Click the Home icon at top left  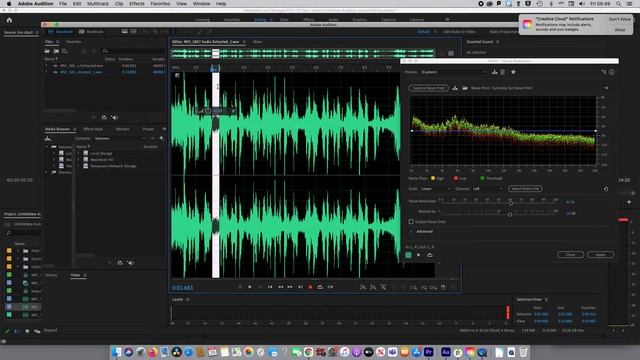[9, 20]
